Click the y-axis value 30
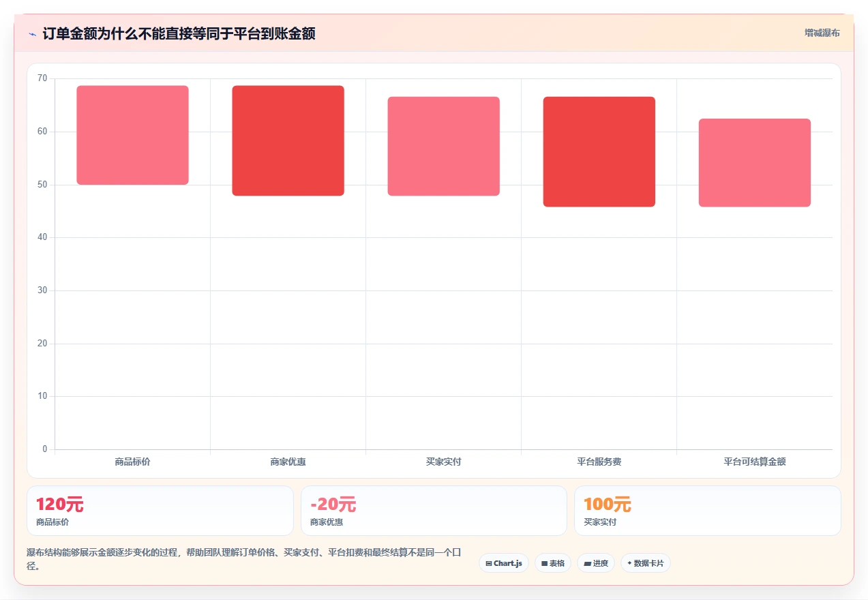 (x=42, y=290)
